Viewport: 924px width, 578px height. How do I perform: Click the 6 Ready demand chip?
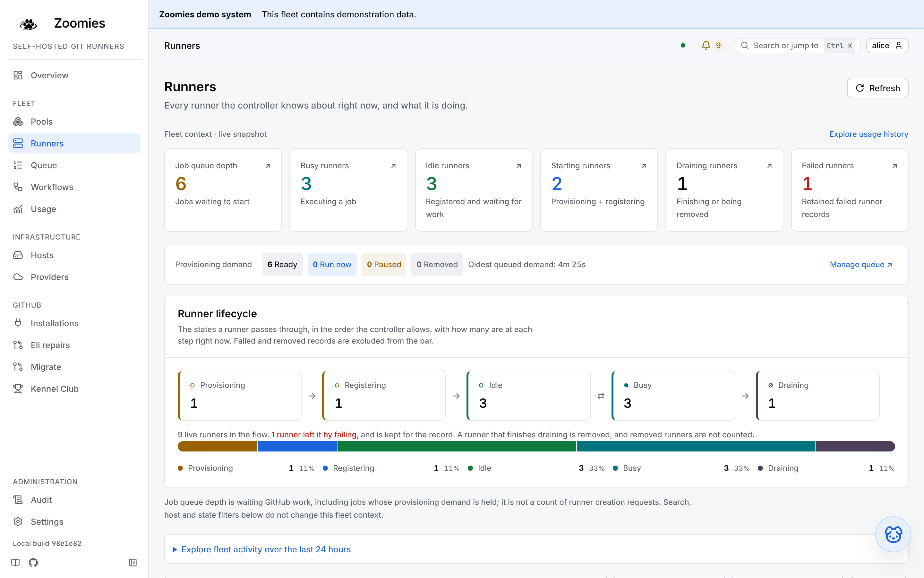(x=282, y=265)
